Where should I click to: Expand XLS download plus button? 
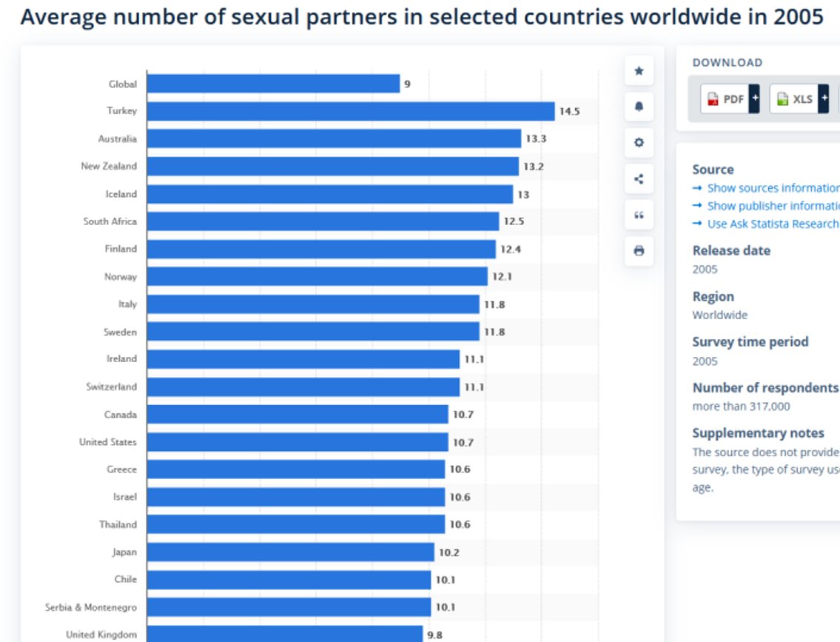pos(824,98)
